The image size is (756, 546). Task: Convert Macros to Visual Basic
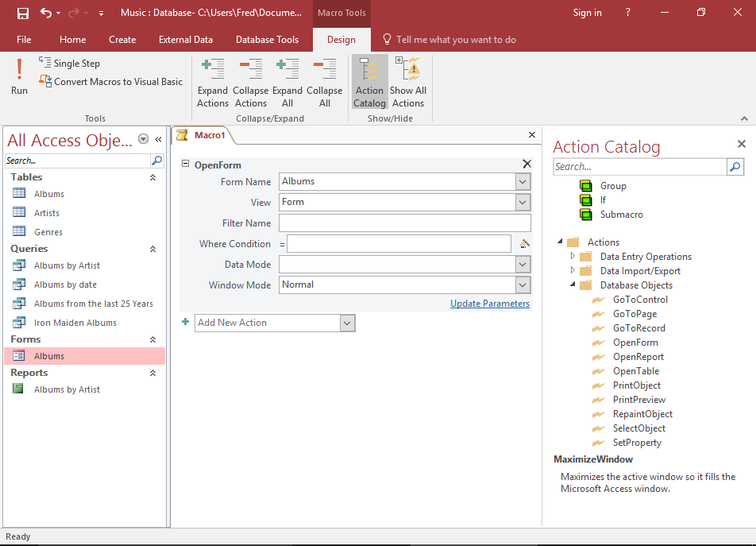point(111,82)
